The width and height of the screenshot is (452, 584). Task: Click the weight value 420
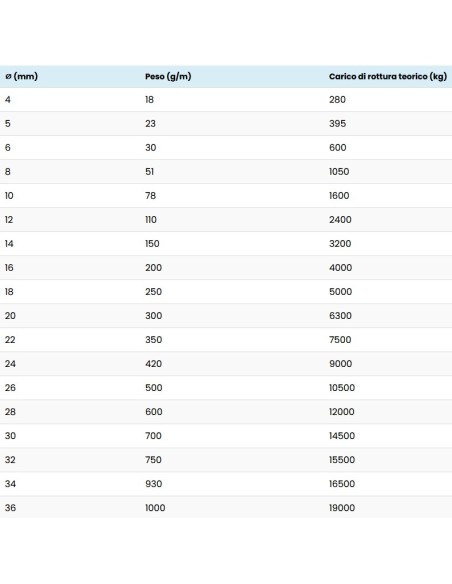coord(153,364)
